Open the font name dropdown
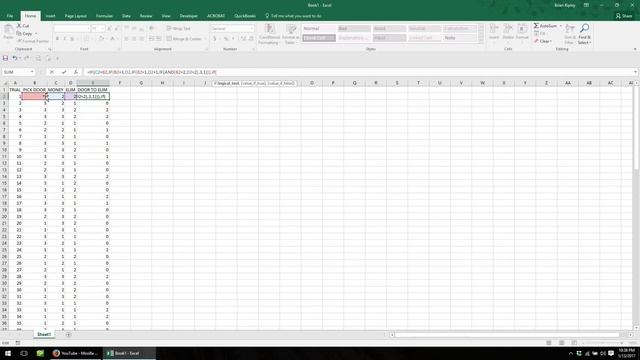640x360 pixels. tap(88, 29)
